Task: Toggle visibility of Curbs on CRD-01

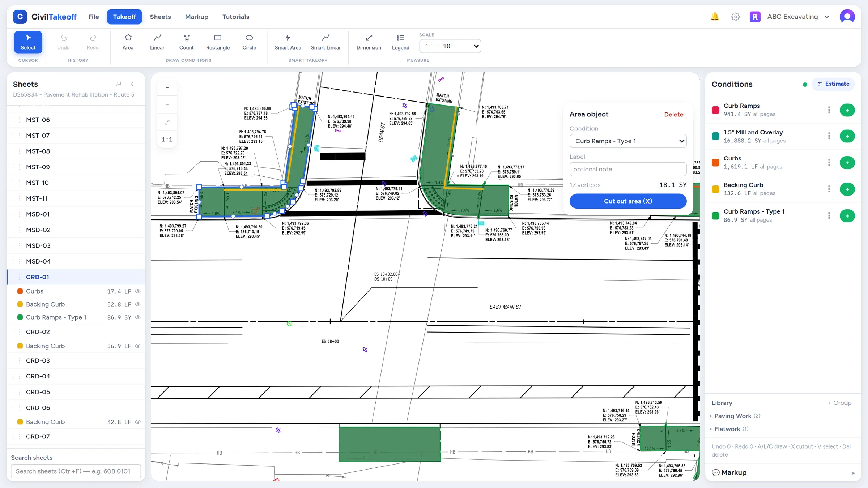Action: 138,291
